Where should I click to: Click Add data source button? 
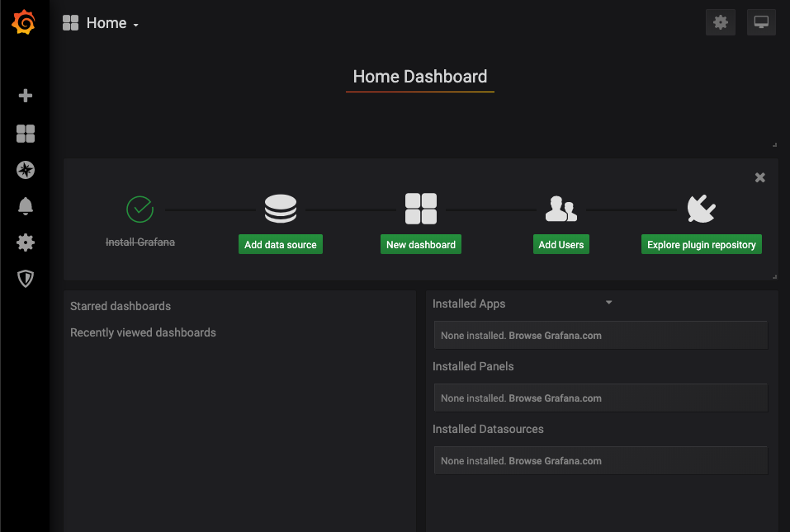pyautogui.click(x=281, y=244)
